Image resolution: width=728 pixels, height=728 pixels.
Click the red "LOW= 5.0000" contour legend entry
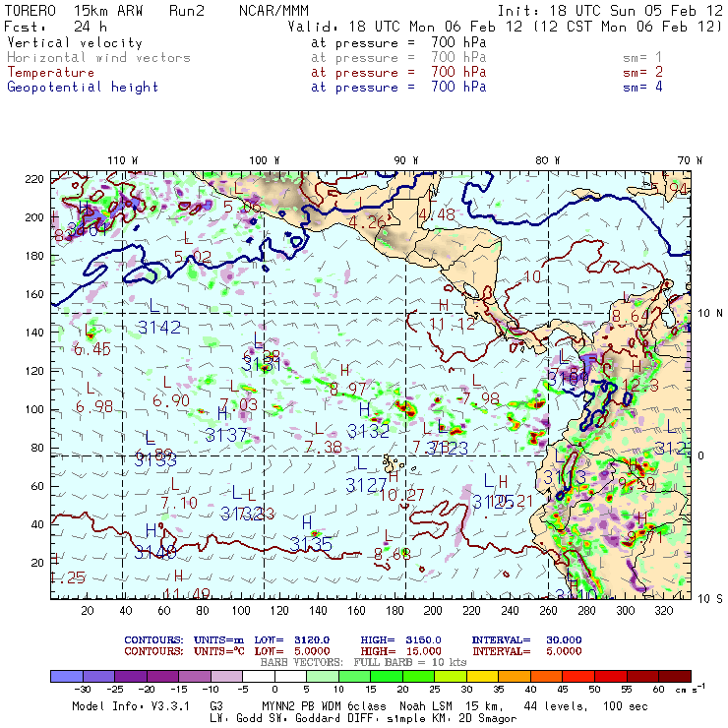tap(292, 651)
